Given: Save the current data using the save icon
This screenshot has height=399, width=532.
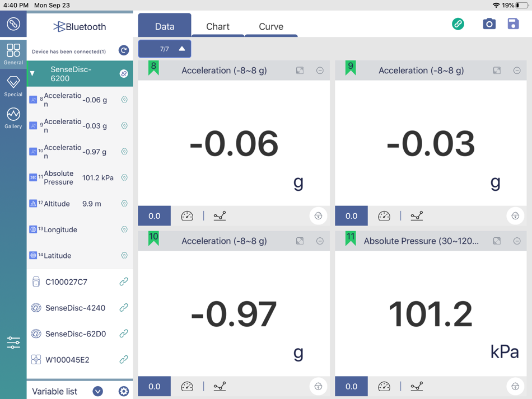Looking at the screenshot, I should (513, 24).
